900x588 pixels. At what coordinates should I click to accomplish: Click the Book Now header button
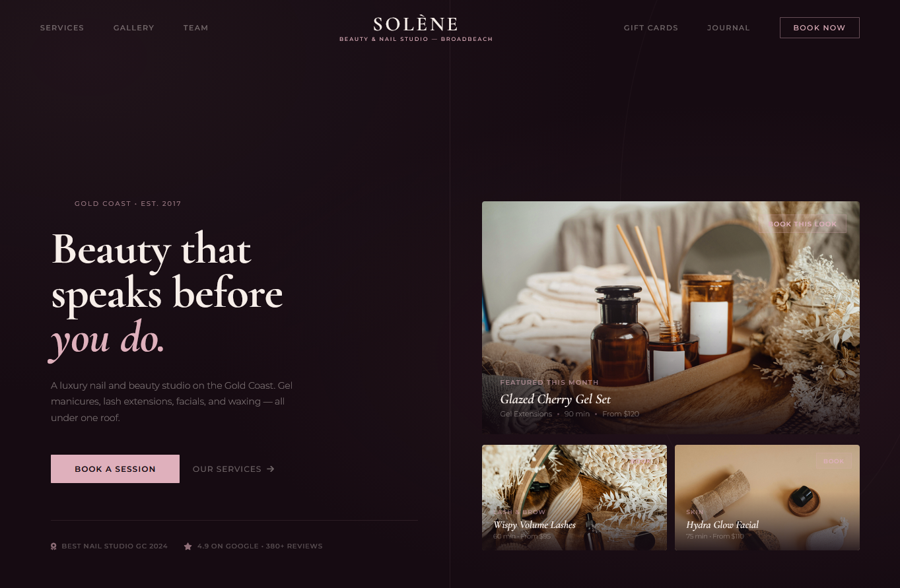pyautogui.click(x=819, y=28)
